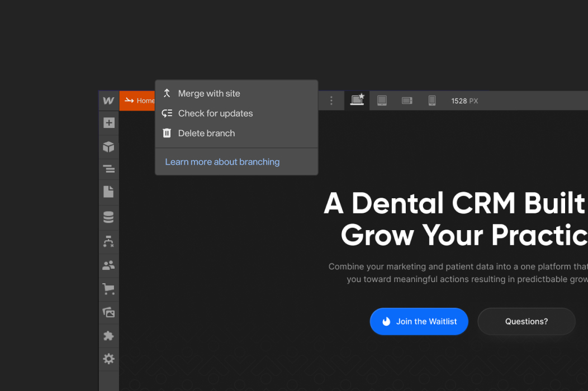Screen dimensions: 588x391
Task: Click the Questions? button
Action: click(527, 322)
